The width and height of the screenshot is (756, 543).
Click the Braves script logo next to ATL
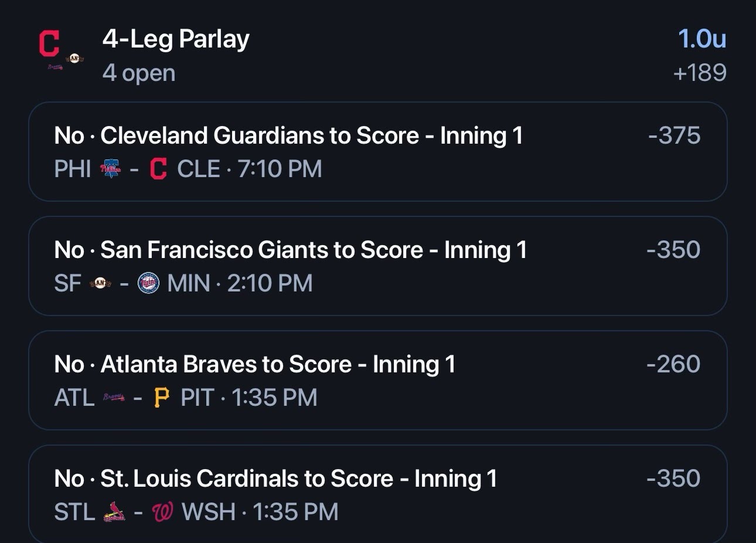click(x=114, y=398)
